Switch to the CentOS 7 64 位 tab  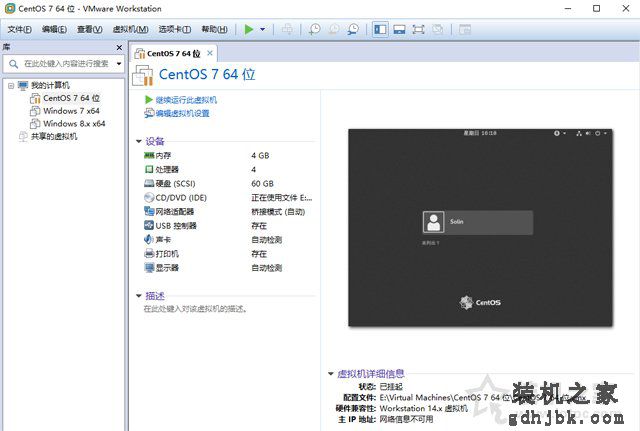point(173,53)
